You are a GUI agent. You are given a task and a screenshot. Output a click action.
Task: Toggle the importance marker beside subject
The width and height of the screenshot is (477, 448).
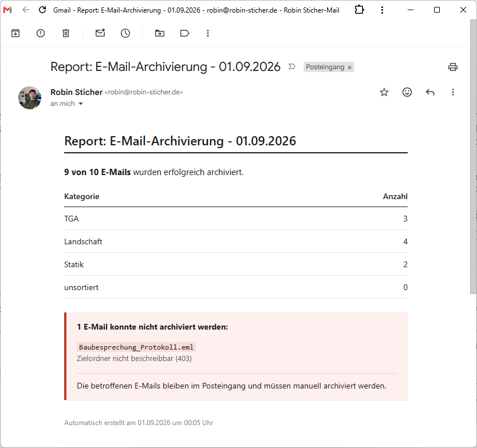[x=291, y=66]
